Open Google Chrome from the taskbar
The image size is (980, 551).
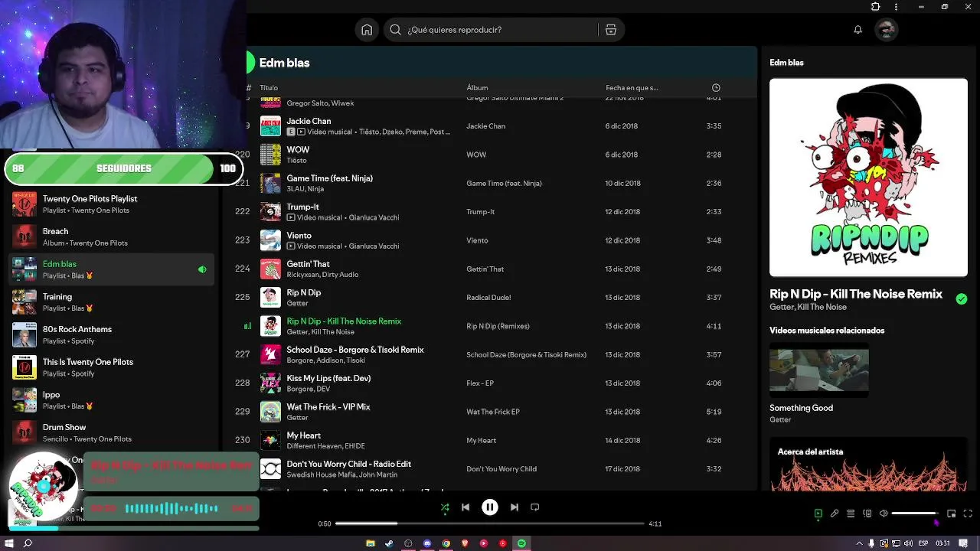click(446, 543)
